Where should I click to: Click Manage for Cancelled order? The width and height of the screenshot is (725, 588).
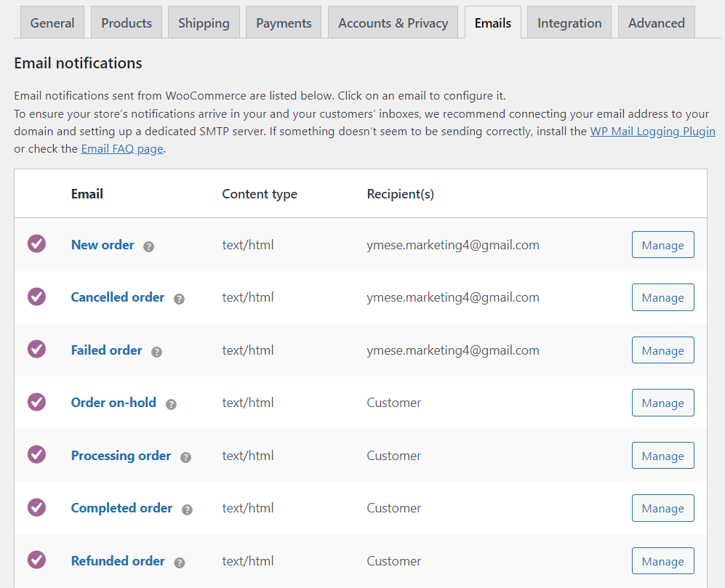click(x=663, y=297)
